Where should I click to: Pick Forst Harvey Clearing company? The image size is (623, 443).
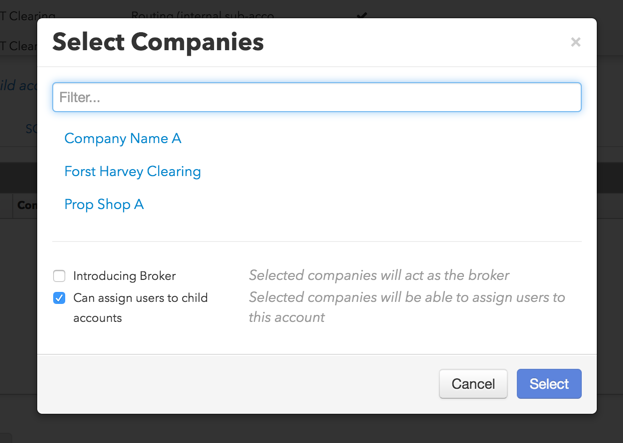[x=132, y=171]
